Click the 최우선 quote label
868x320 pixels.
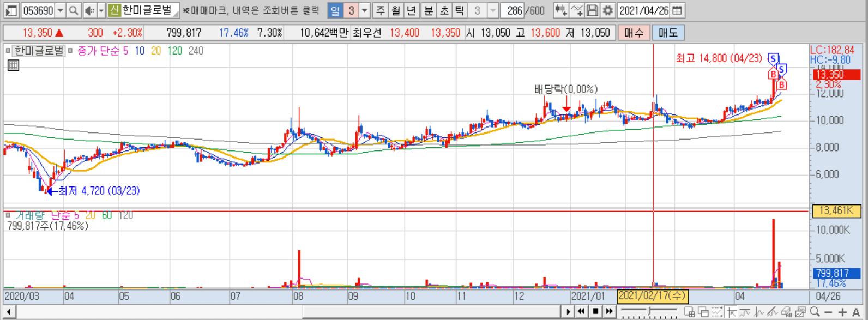tap(367, 33)
